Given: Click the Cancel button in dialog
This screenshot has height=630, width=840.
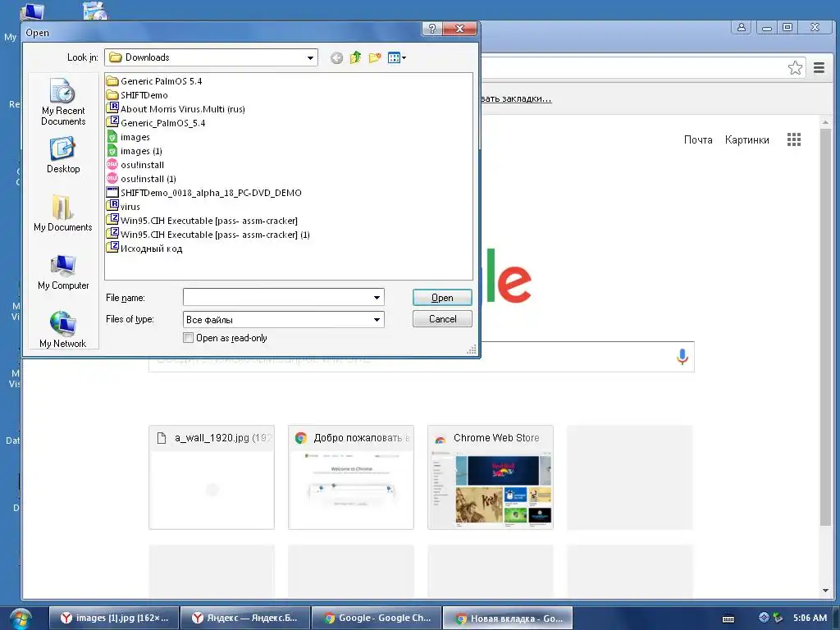Looking at the screenshot, I should click(442, 319).
